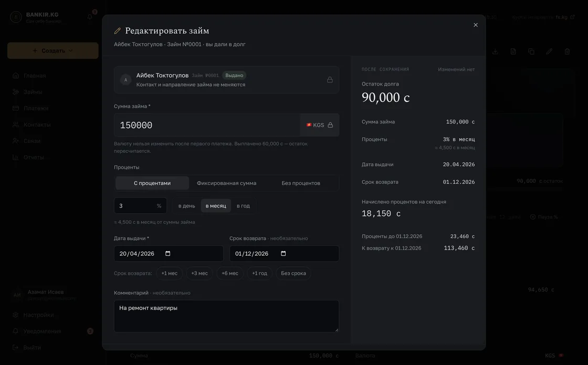Open calendar picker for Срок возврата
The height and width of the screenshot is (365, 588).
click(283, 254)
